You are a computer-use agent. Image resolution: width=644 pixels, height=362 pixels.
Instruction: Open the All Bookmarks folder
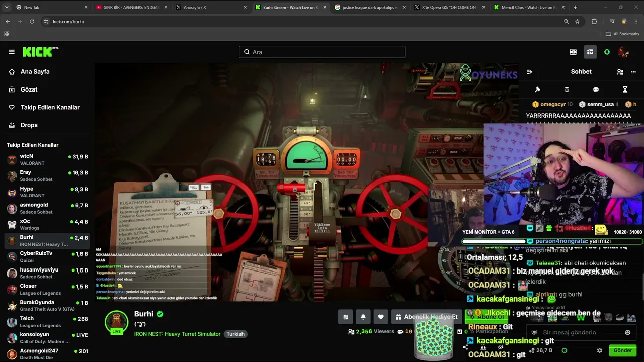[622, 34]
